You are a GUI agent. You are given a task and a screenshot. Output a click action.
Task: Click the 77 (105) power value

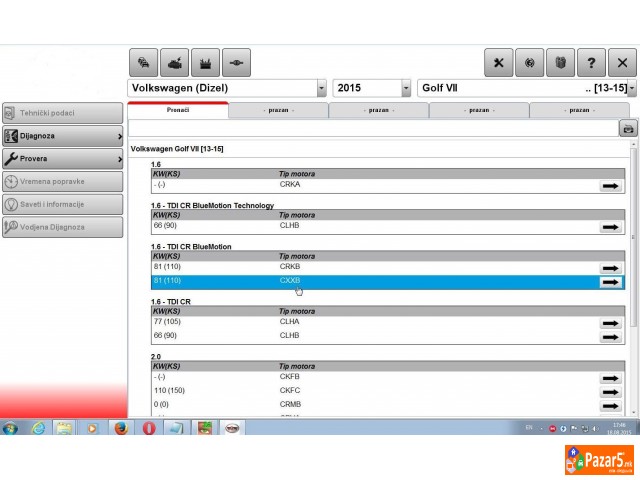[167, 322]
